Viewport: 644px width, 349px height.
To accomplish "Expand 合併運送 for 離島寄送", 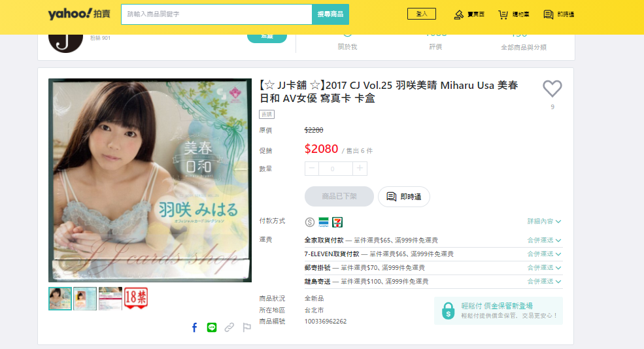I will (544, 281).
